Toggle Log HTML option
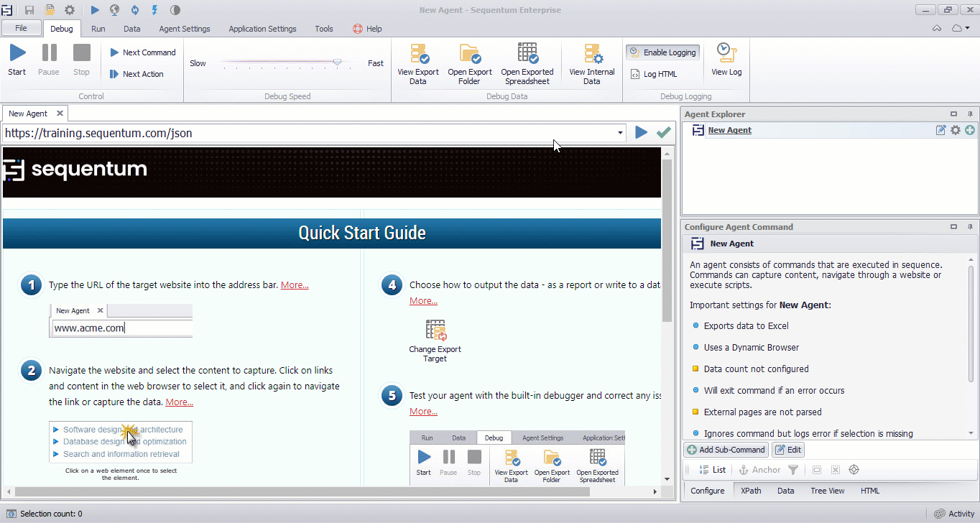This screenshot has height=523, width=980. click(654, 74)
